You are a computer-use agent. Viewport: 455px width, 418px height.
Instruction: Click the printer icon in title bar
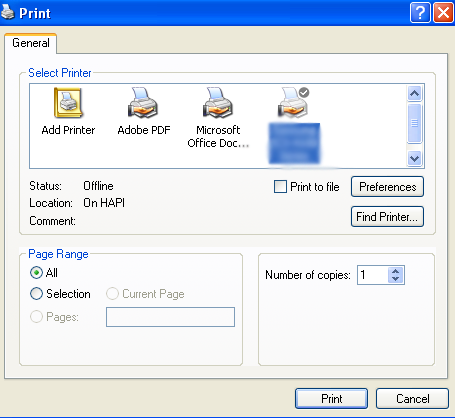[7, 13]
